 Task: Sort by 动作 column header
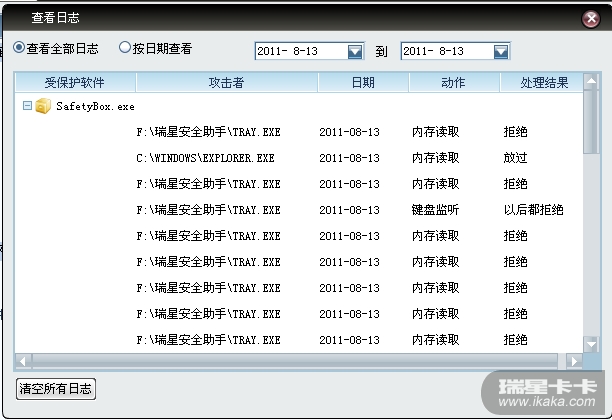(x=454, y=82)
